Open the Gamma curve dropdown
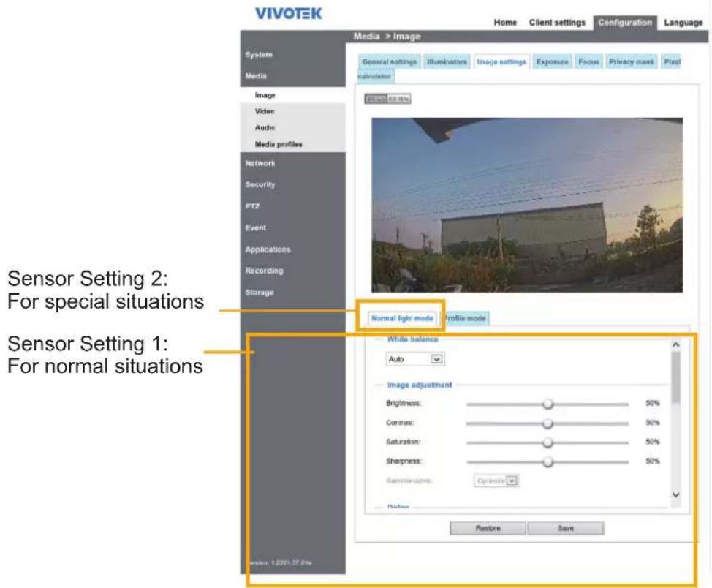Viewport: 712px width, 588px height. (x=496, y=480)
